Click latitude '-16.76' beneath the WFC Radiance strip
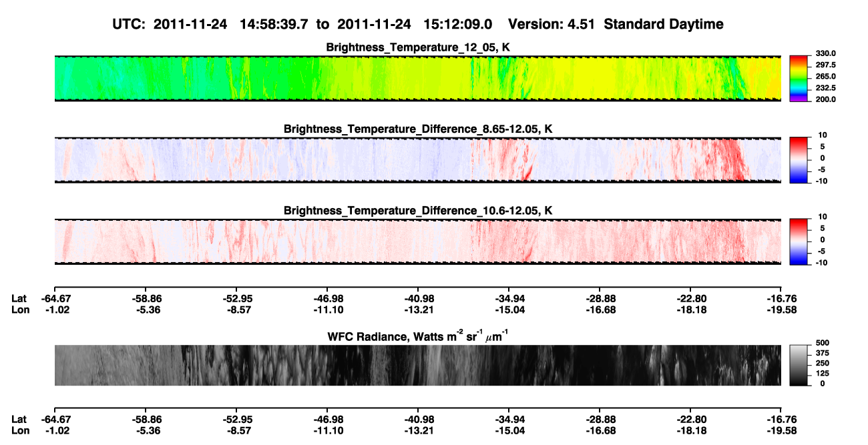Screen dimensions: 868x445 point(781,420)
